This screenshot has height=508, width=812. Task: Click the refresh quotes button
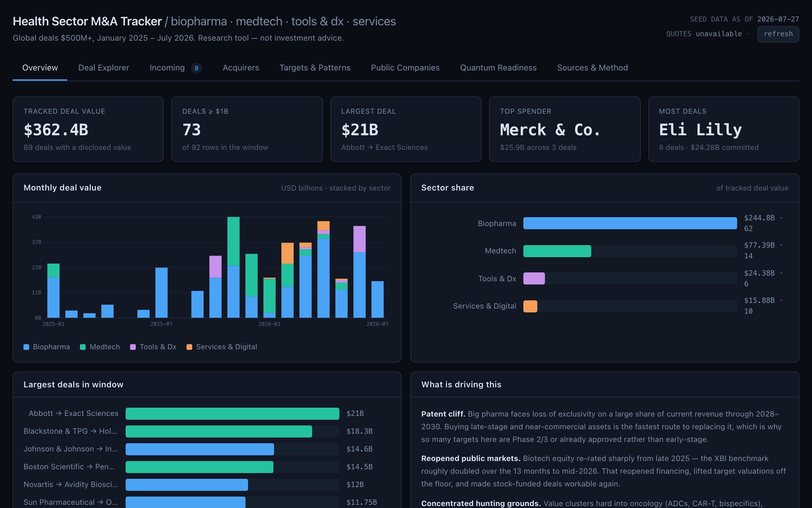(x=778, y=34)
